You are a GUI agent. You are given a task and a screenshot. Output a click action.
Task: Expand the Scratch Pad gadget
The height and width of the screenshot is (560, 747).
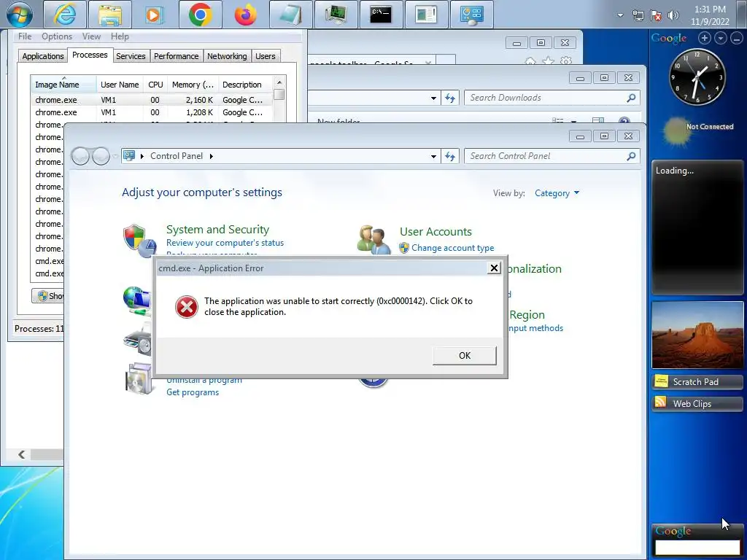coord(697,382)
